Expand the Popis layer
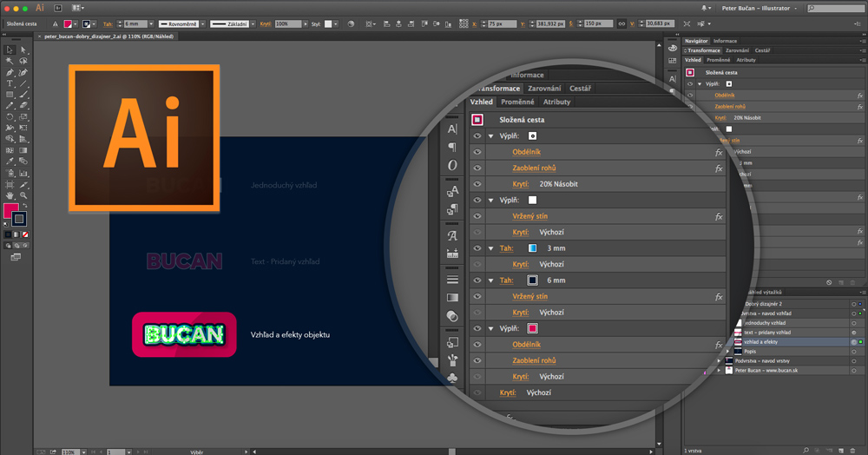 coord(727,352)
